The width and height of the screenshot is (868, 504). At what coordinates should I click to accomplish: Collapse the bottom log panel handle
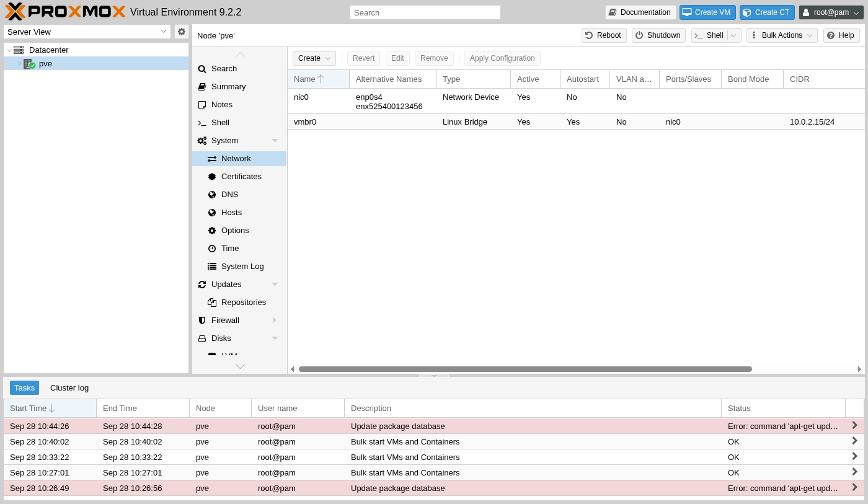[x=434, y=375]
